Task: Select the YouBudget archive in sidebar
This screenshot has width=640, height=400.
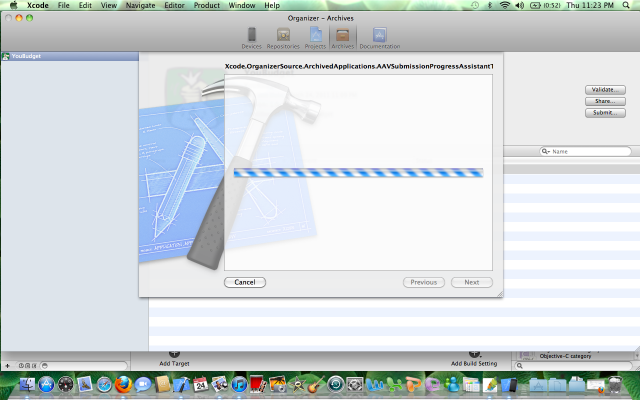Action: 70,56
